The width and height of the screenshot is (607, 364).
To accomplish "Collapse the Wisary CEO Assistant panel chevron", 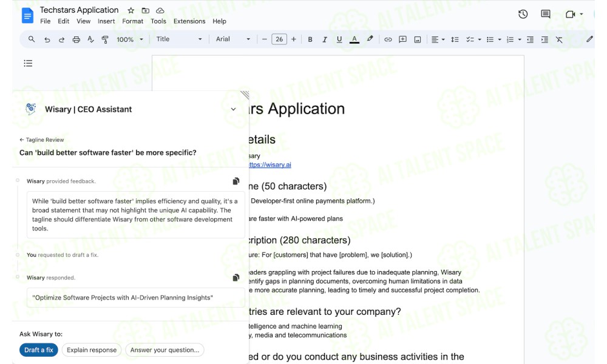I will pyautogui.click(x=234, y=109).
